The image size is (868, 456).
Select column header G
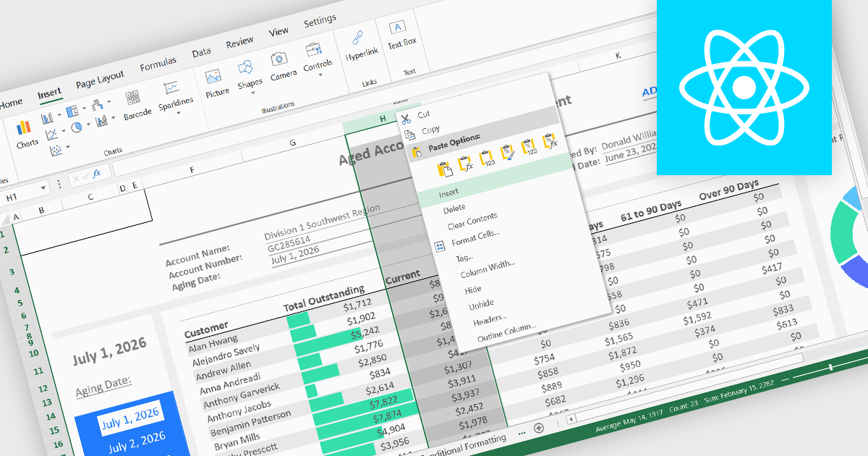click(292, 144)
